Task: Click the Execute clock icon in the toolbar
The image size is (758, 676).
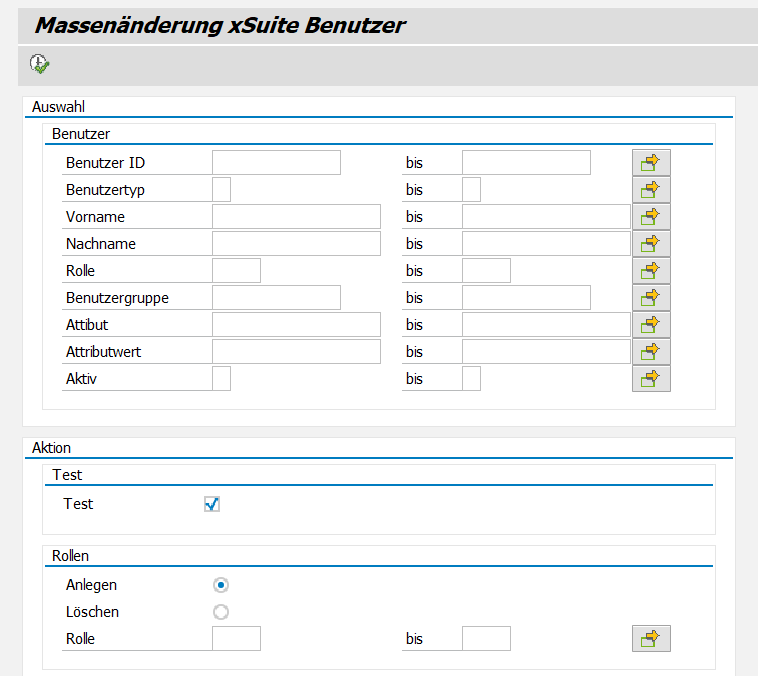Action: (40, 64)
